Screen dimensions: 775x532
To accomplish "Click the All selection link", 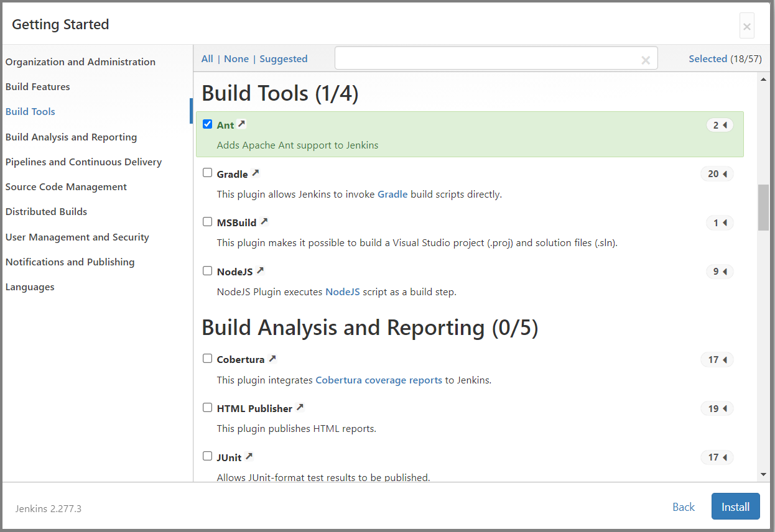I will pos(207,58).
